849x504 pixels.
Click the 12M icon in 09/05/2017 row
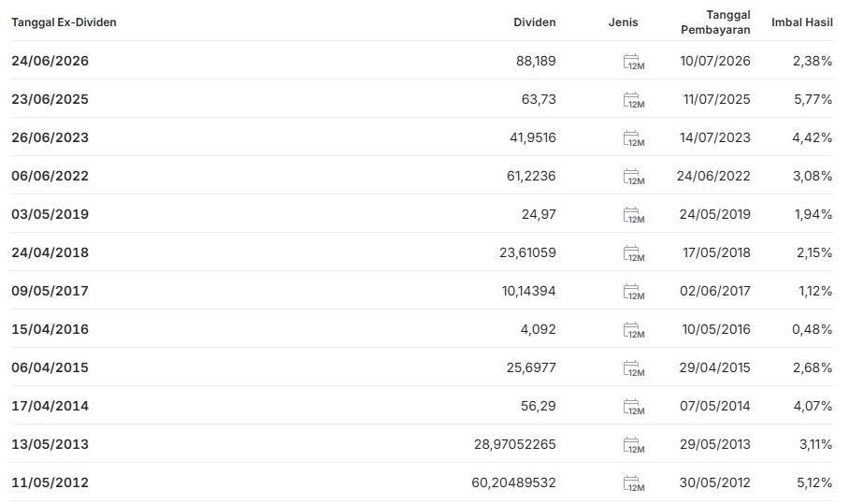coord(634,292)
